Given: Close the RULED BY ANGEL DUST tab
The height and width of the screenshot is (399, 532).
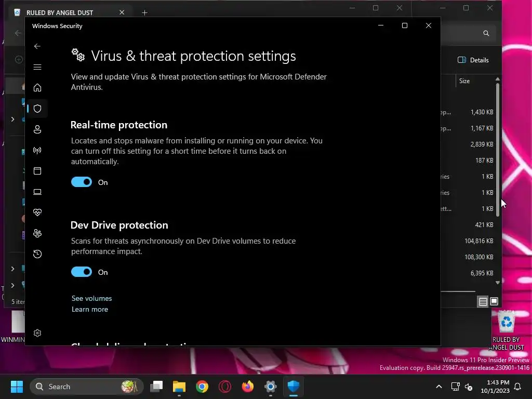Looking at the screenshot, I should tap(122, 12).
